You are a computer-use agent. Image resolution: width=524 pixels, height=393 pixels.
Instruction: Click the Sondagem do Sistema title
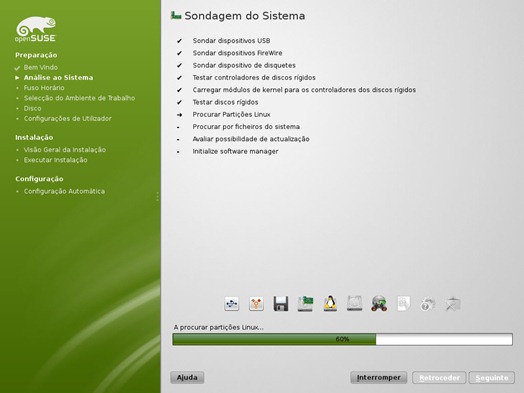(x=245, y=16)
